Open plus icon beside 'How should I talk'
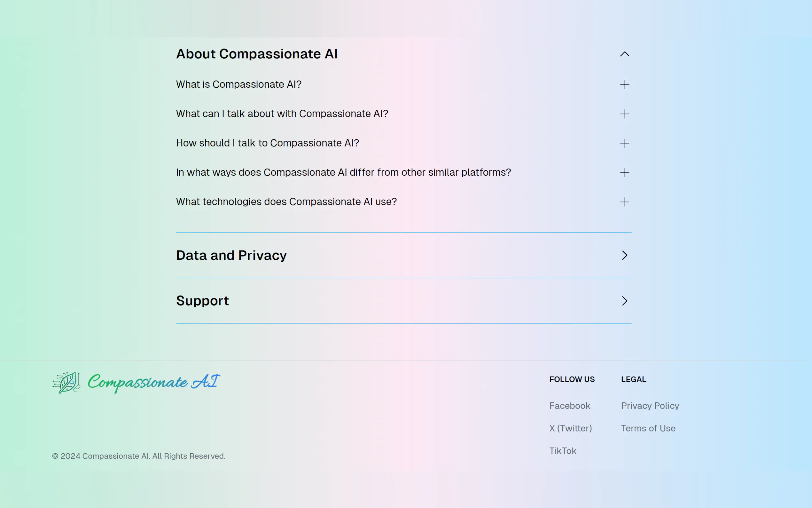This screenshot has width=812, height=508. tap(624, 143)
